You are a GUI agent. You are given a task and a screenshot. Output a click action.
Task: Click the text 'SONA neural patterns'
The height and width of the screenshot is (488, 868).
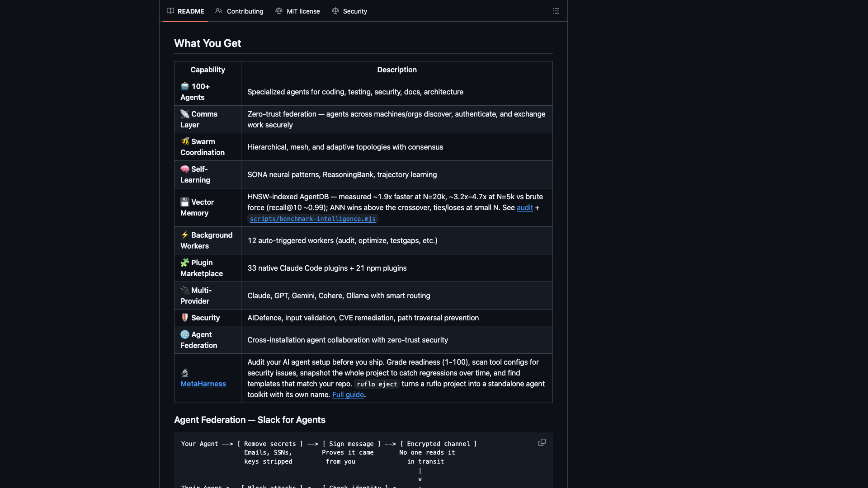pos(284,174)
